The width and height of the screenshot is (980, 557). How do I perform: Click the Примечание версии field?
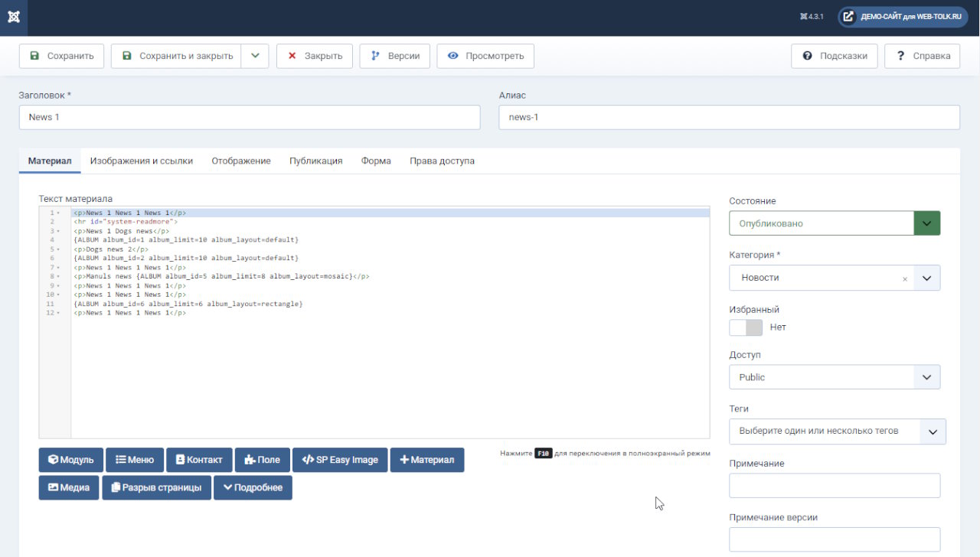click(x=835, y=539)
